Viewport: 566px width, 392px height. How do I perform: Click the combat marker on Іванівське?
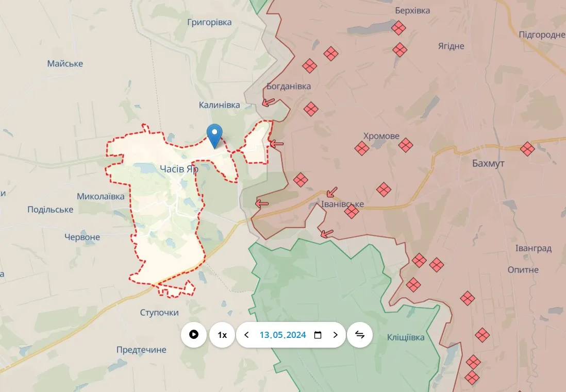[x=351, y=211]
